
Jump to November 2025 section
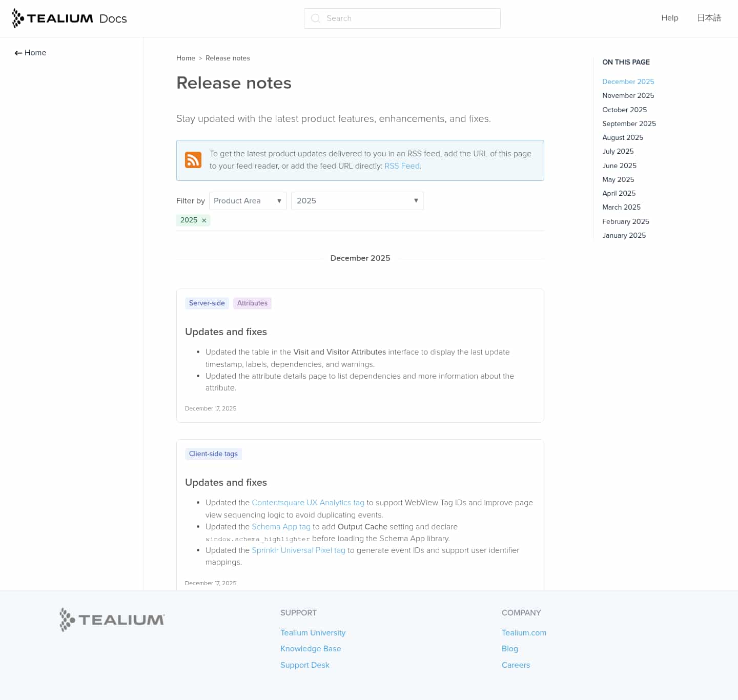(x=628, y=95)
